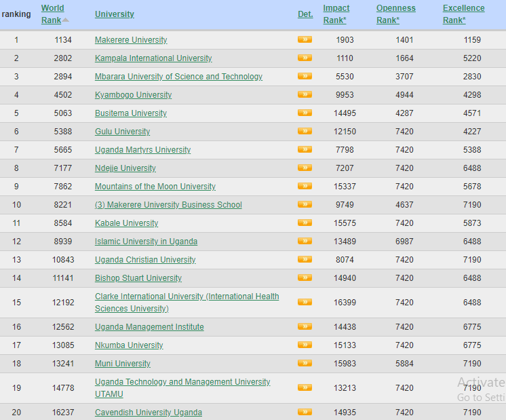
Task: Select world rank value 16237
Action: point(63,413)
